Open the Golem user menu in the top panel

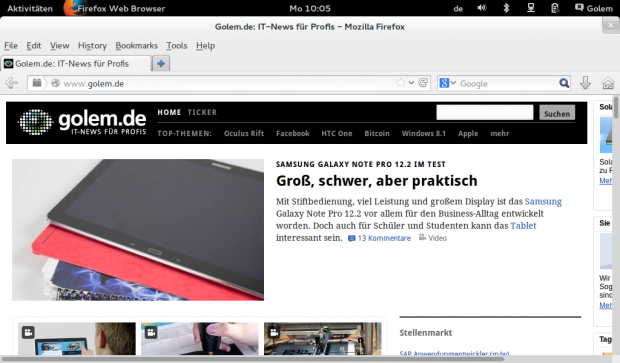[x=594, y=8]
